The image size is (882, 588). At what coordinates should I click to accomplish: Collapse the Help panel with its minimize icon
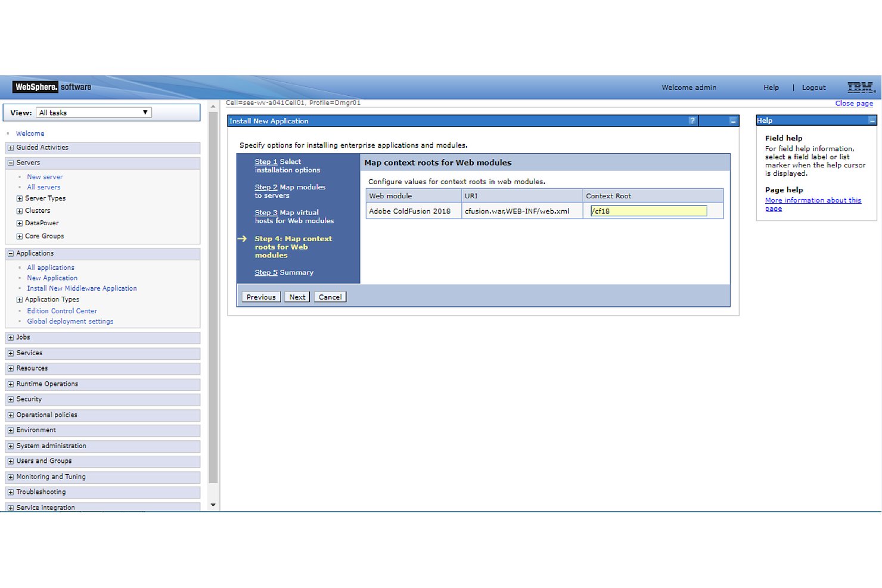click(x=872, y=120)
